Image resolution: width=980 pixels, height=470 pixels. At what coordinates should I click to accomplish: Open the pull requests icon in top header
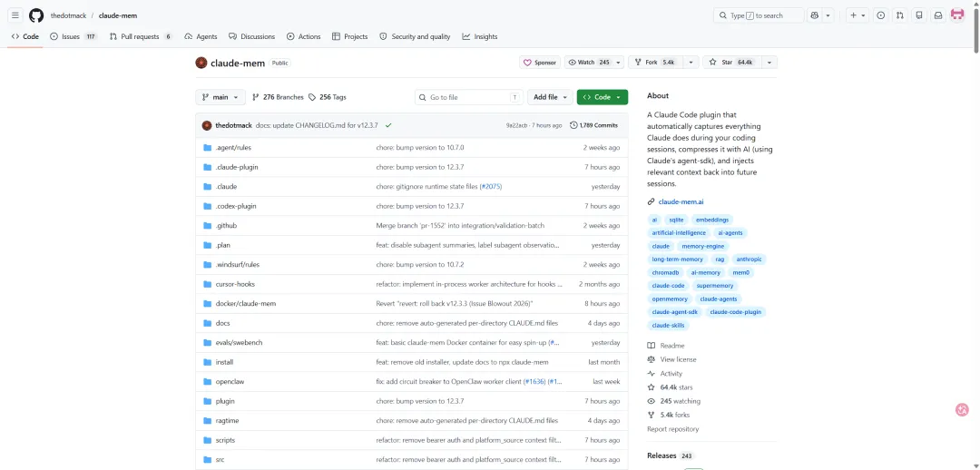click(900, 15)
